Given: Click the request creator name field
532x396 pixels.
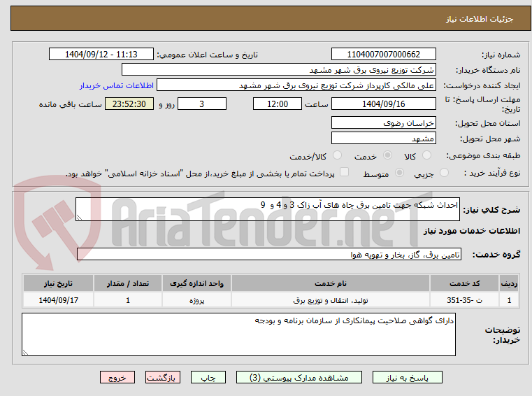Looking at the screenshot, I should tap(296, 85).
